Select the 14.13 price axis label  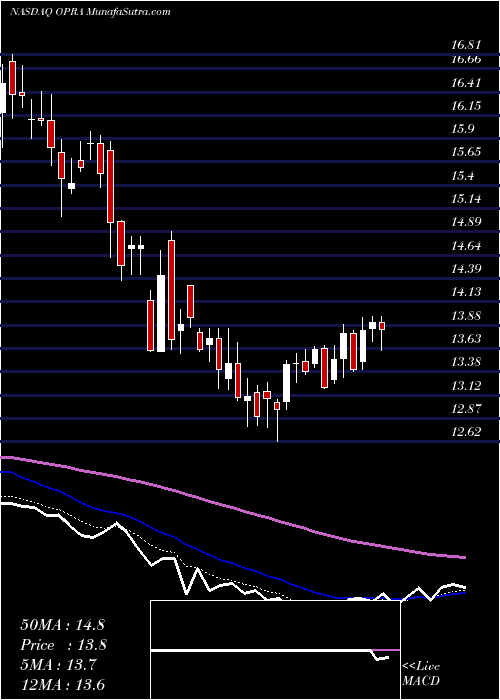pyautogui.click(x=466, y=292)
